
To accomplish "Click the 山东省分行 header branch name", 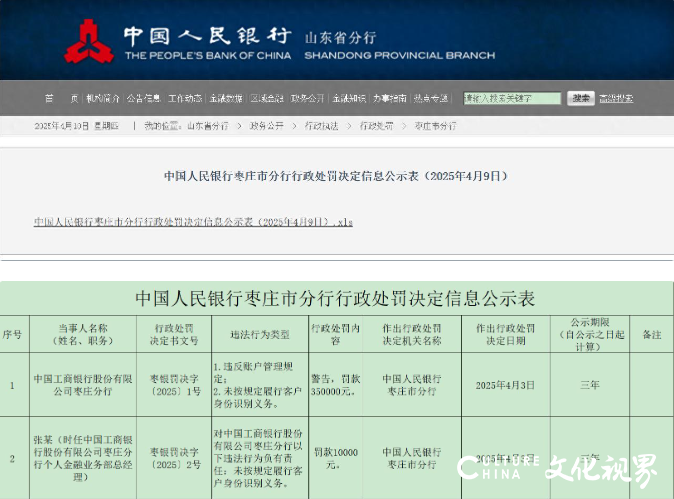I will coord(341,38).
